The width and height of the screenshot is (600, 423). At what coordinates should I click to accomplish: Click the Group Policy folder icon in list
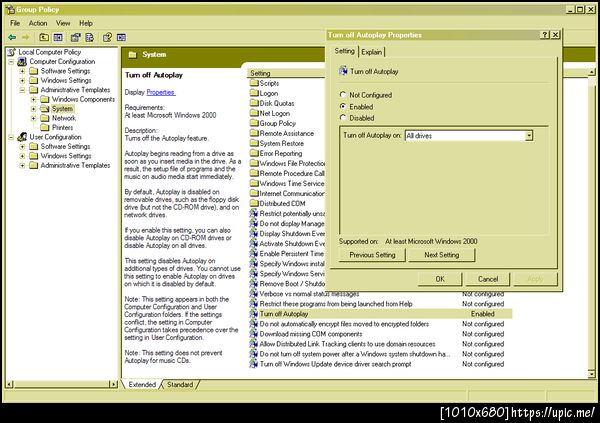[x=254, y=123]
